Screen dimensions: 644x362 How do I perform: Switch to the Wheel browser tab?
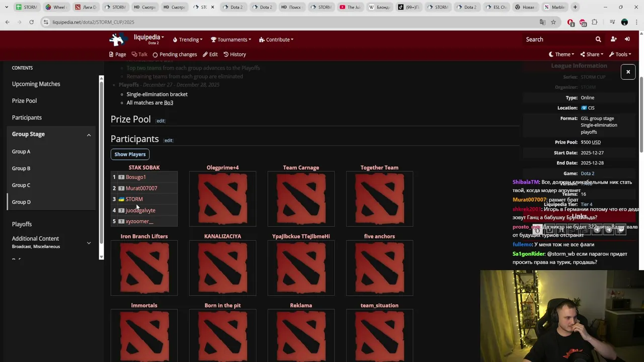coord(55,7)
